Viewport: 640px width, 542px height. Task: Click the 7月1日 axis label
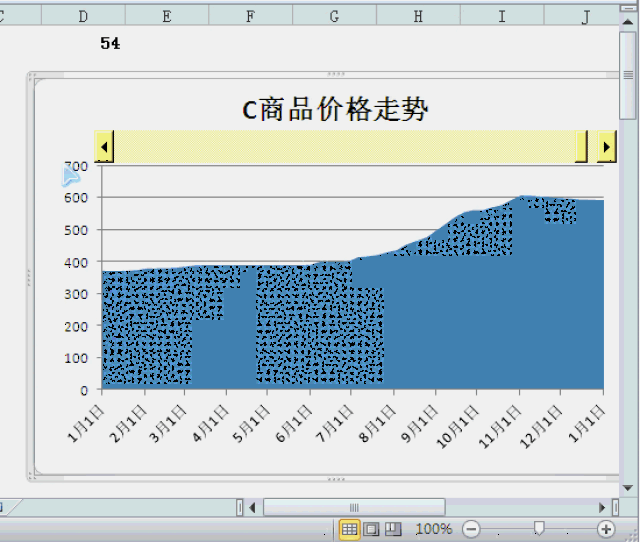click(334, 424)
